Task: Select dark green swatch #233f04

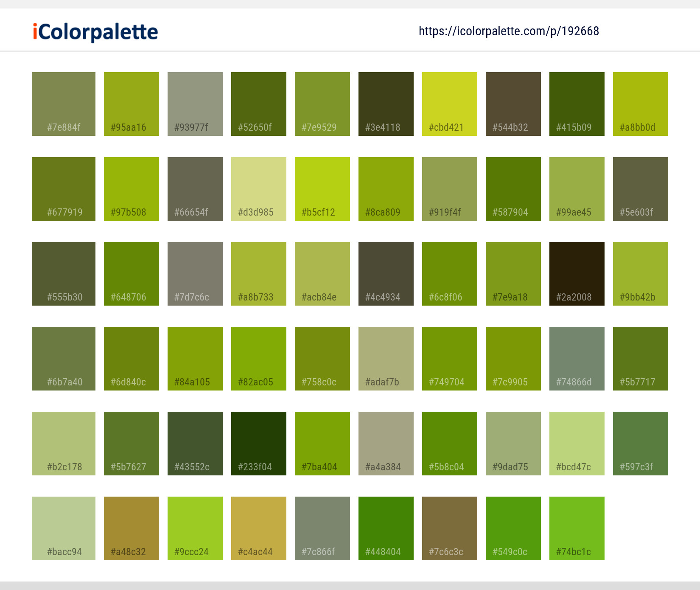Action: (259, 444)
